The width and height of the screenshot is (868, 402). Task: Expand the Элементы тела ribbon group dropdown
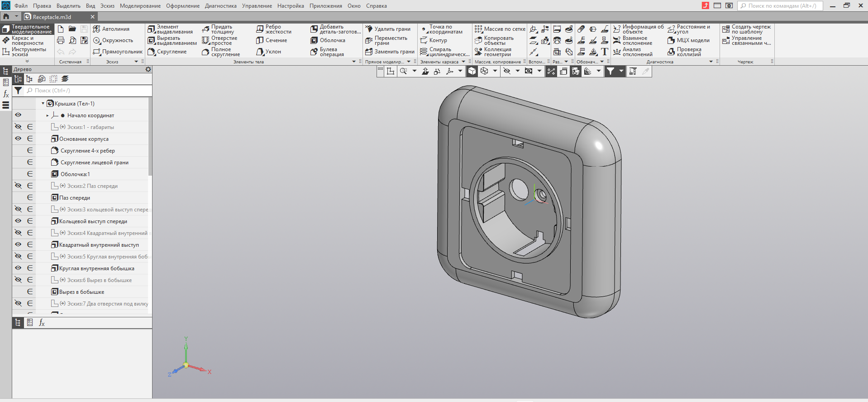(354, 62)
